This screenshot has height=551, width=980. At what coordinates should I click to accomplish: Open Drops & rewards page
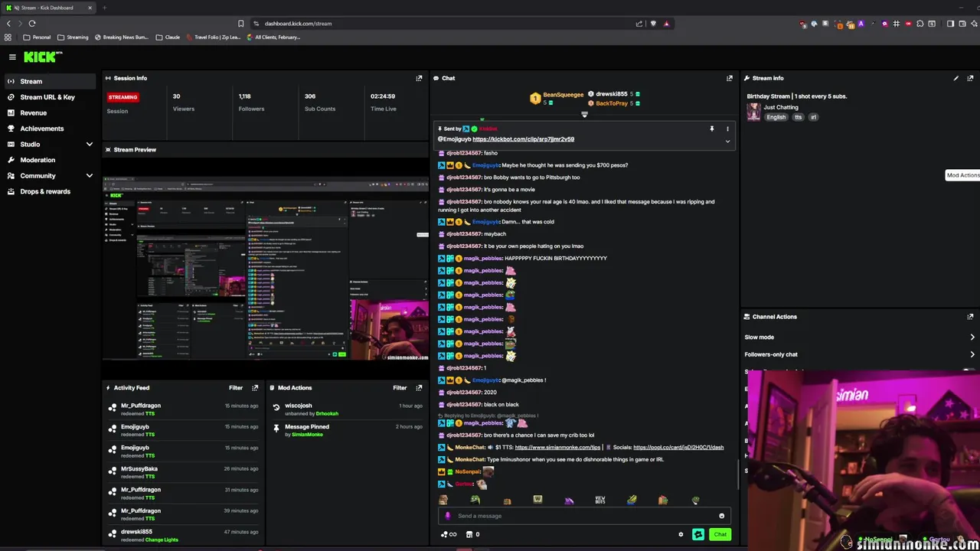coord(45,191)
